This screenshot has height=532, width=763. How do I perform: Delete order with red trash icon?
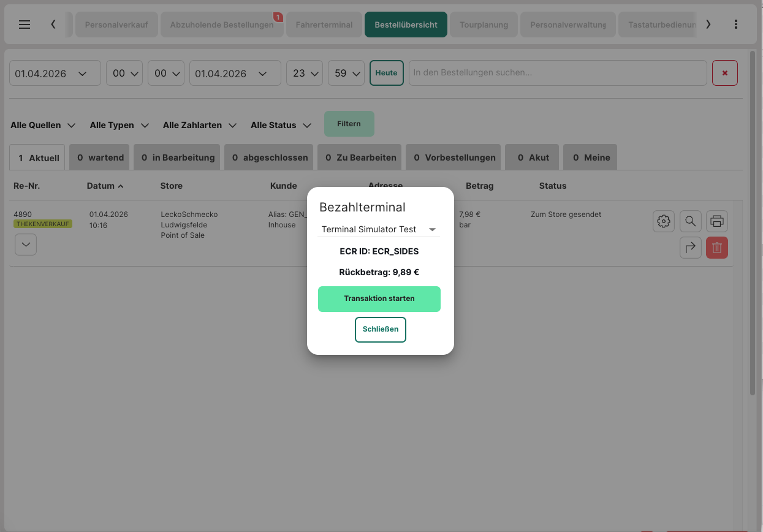717,248
